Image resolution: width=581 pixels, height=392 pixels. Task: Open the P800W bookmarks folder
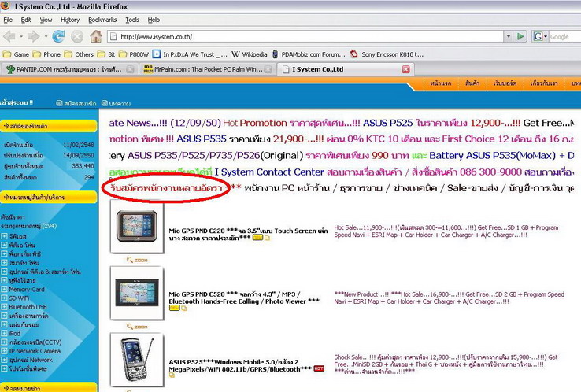[x=134, y=54]
